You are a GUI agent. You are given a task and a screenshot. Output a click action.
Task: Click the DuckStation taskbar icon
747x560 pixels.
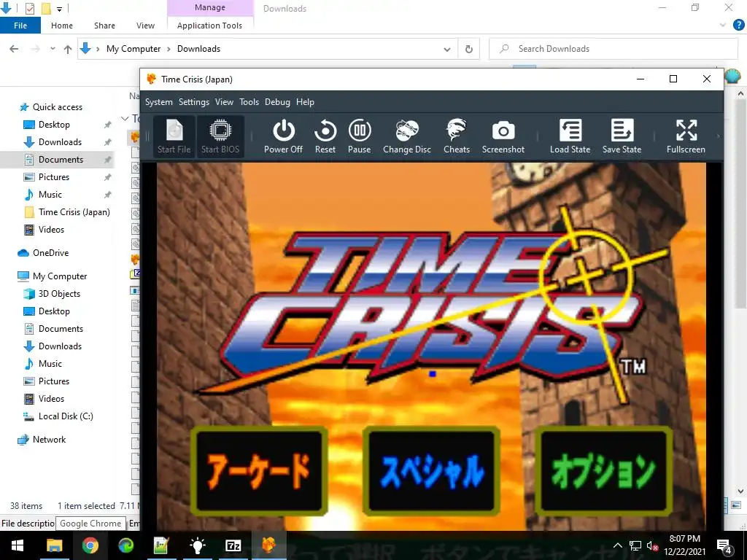(268, 545)
